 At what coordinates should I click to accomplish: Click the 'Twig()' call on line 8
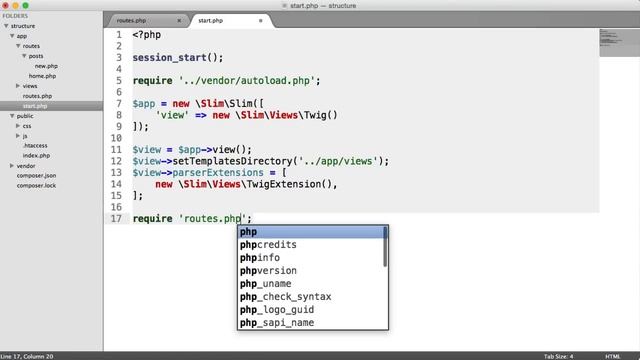(x=321, y=115)
